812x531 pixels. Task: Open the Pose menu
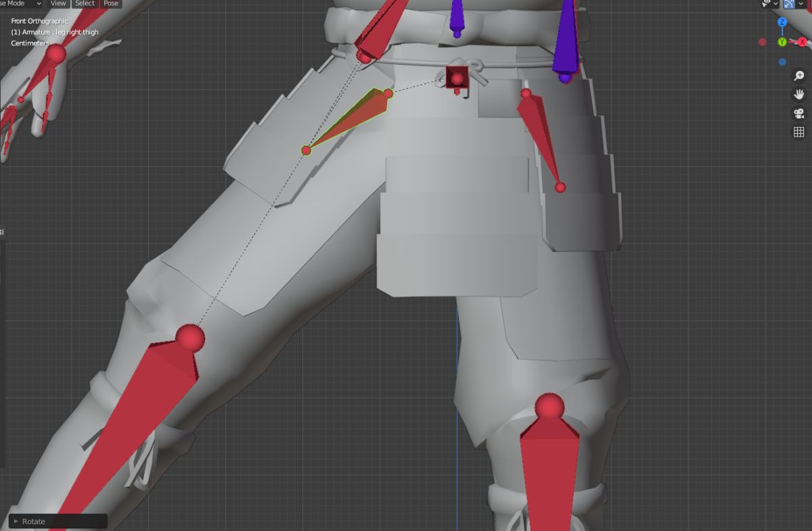coord(111,3)
